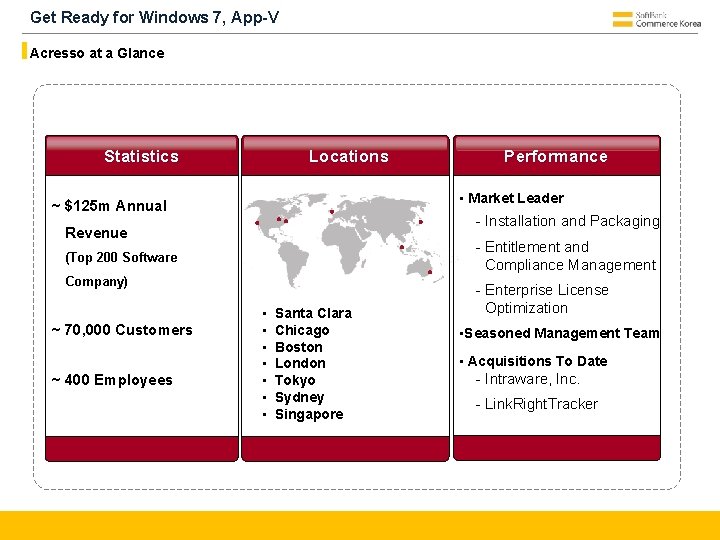Screen dimensions: 720x540
Task: Click 'Company)' text in Statistics
Action: [96, 281]
